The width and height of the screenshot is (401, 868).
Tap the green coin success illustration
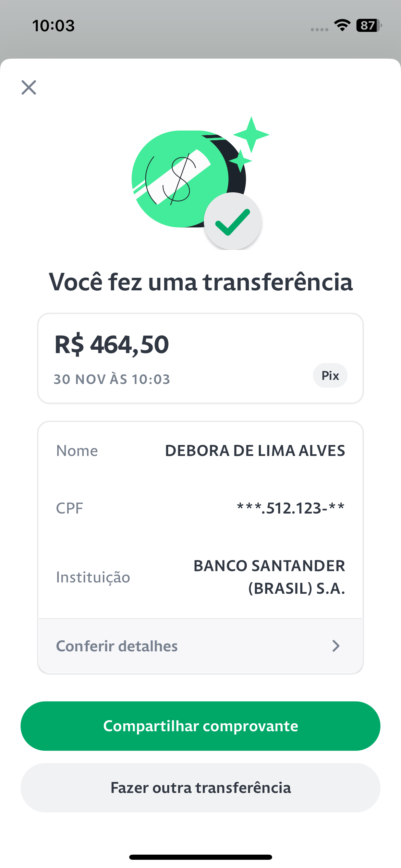[x=189, y=179]
